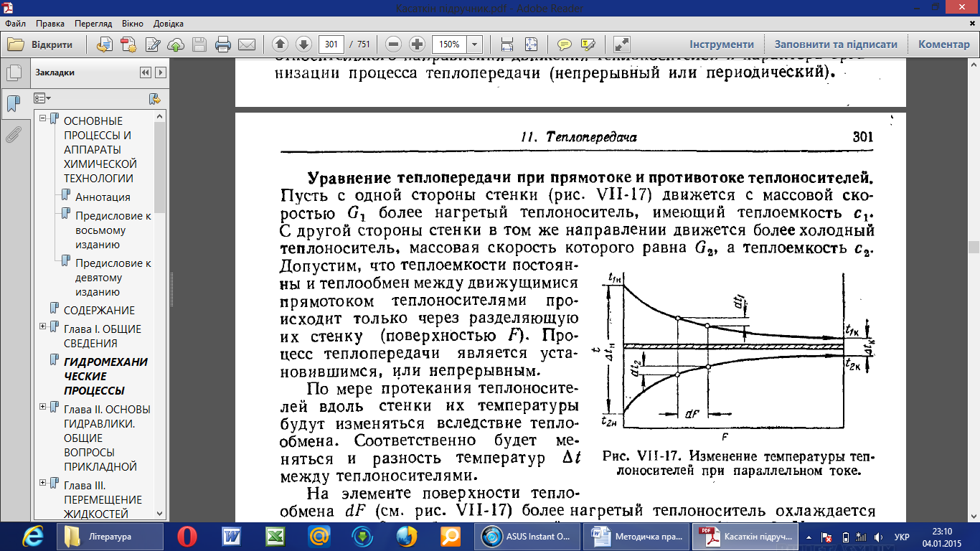The height and width of the screenshot is (551, 980).
Task: Print the document using printer icon
Action: (223, 44)
